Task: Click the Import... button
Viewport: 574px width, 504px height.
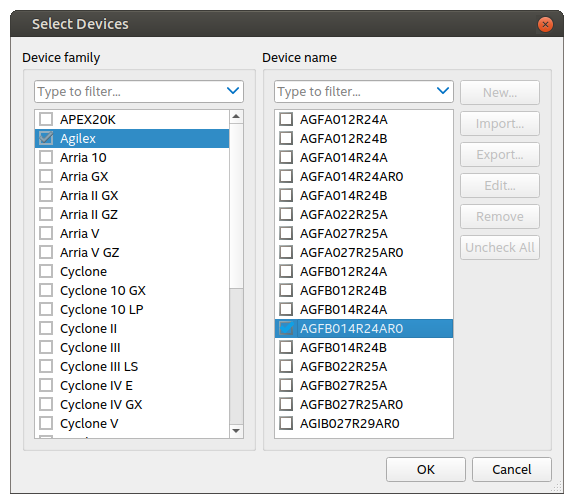Action: pos(500,124)
